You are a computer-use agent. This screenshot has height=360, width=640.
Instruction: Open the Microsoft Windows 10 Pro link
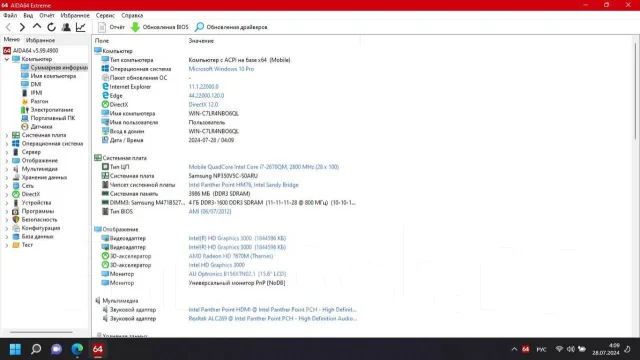[221, 69]
